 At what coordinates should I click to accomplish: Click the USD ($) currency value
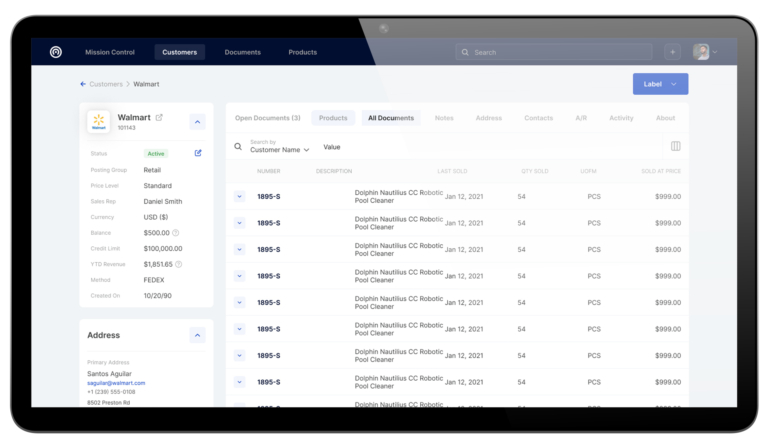156,217
